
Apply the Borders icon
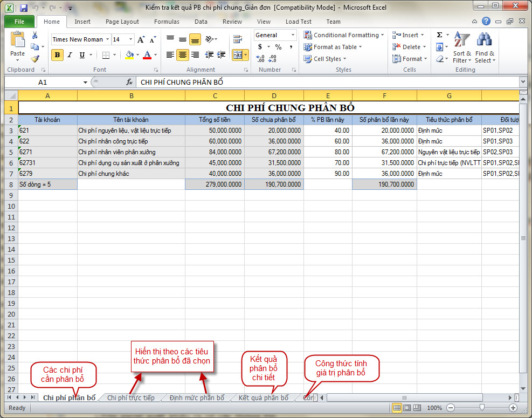[x=106, y=55]
